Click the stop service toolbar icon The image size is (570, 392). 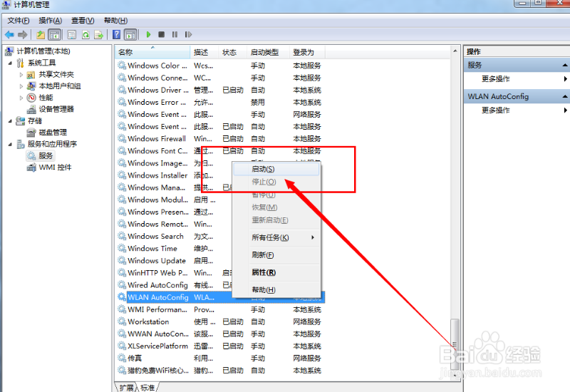(x=162, y=34)
